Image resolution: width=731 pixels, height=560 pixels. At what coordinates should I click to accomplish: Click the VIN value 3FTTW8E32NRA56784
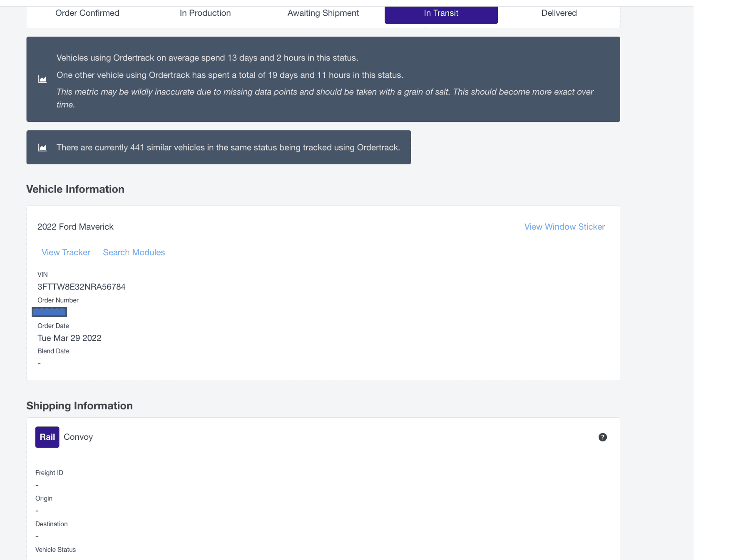pos(82,287)
